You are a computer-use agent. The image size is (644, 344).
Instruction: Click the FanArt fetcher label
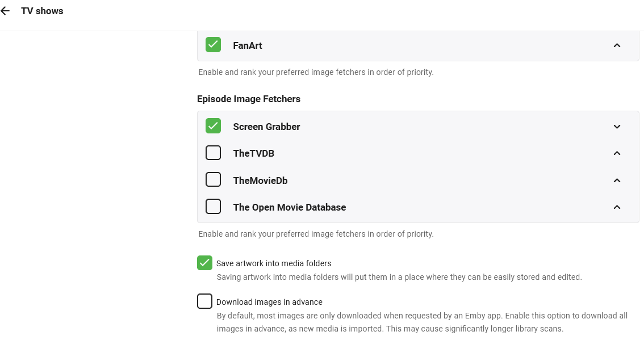[x=248, y=45]
